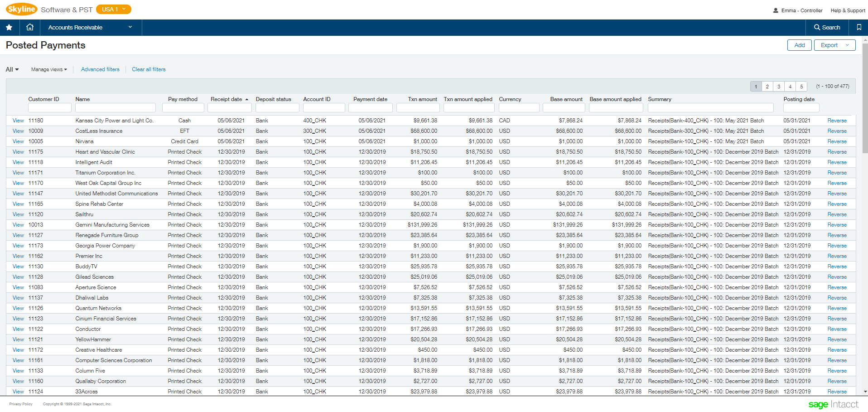Click the Base amount filter field
The width and height of the screenshot is (868, 412).
tap(564, 108)
